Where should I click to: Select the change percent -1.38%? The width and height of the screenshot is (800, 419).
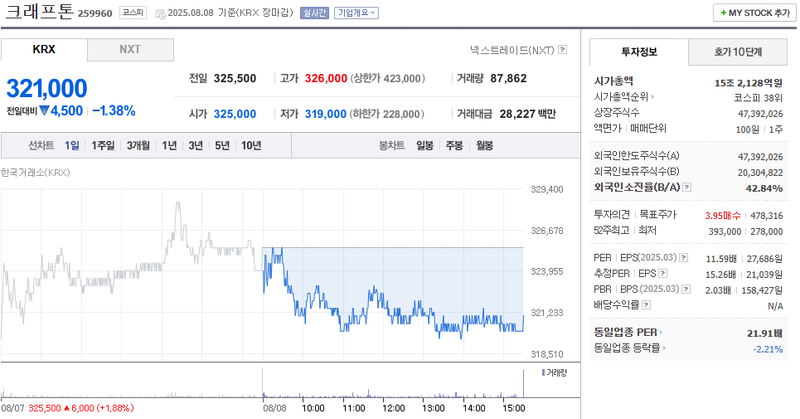[114, 111]
